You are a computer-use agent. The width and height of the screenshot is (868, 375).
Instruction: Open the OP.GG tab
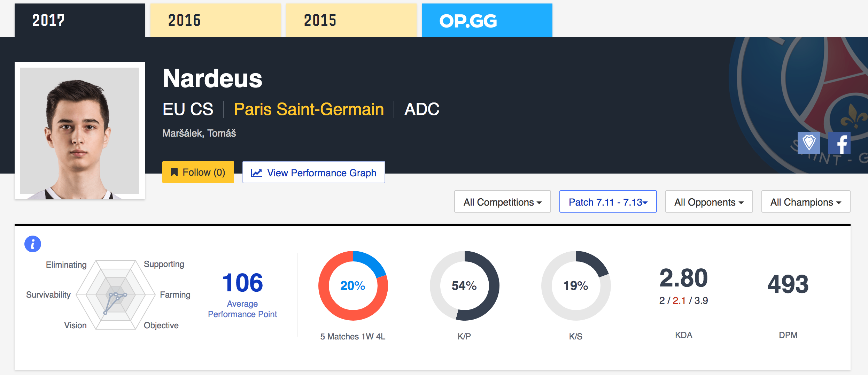click(487, 20)
